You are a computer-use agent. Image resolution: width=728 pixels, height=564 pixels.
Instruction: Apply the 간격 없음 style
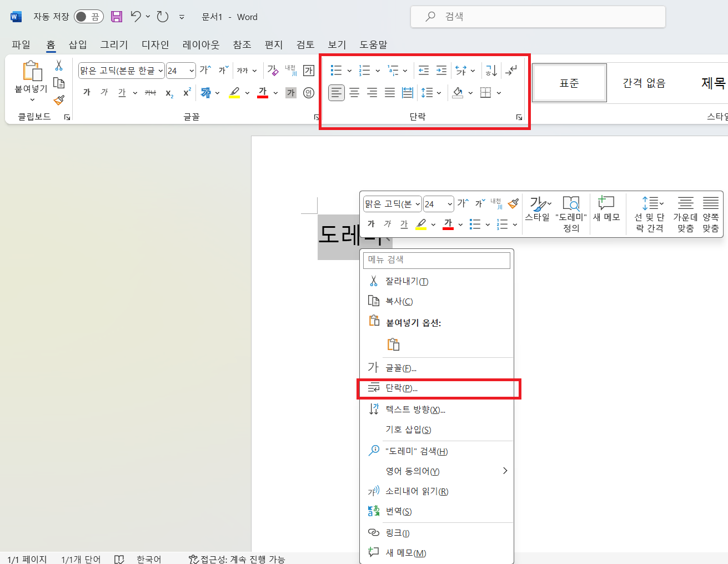point(644,83)
